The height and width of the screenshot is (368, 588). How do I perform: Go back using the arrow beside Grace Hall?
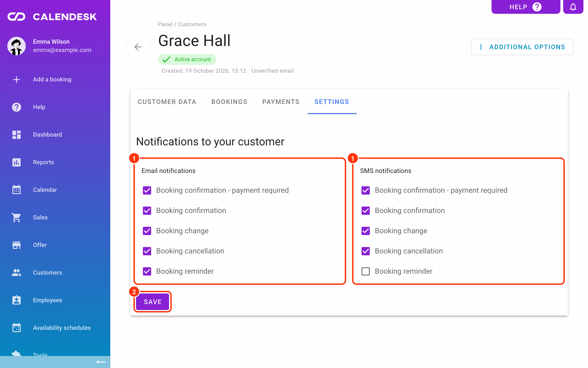(138, 47)
